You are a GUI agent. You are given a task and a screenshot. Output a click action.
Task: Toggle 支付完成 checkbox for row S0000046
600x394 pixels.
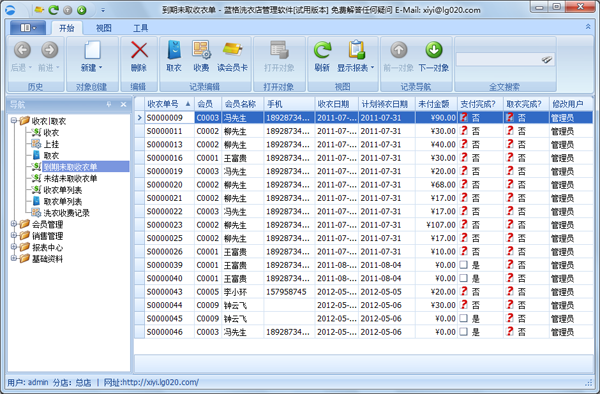pos(464,332)
